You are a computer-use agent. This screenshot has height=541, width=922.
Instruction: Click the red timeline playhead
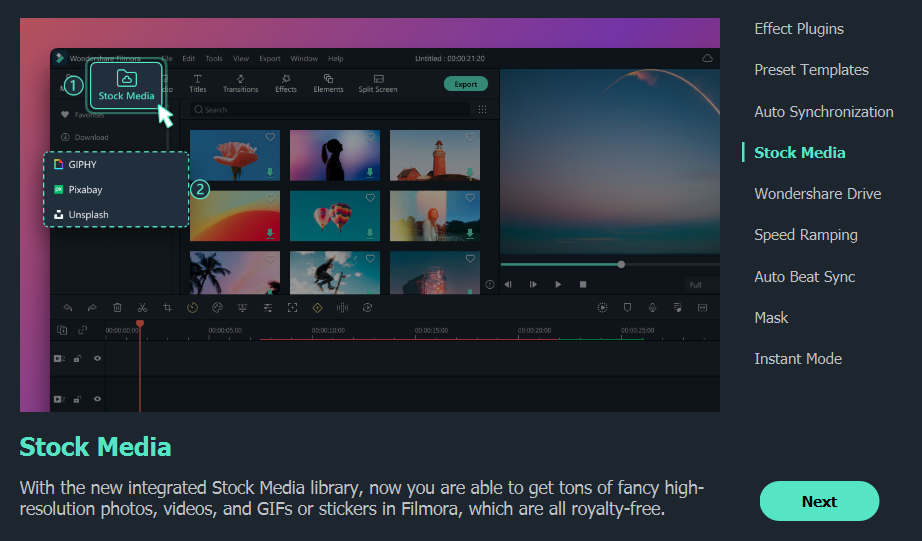point(140,324)
